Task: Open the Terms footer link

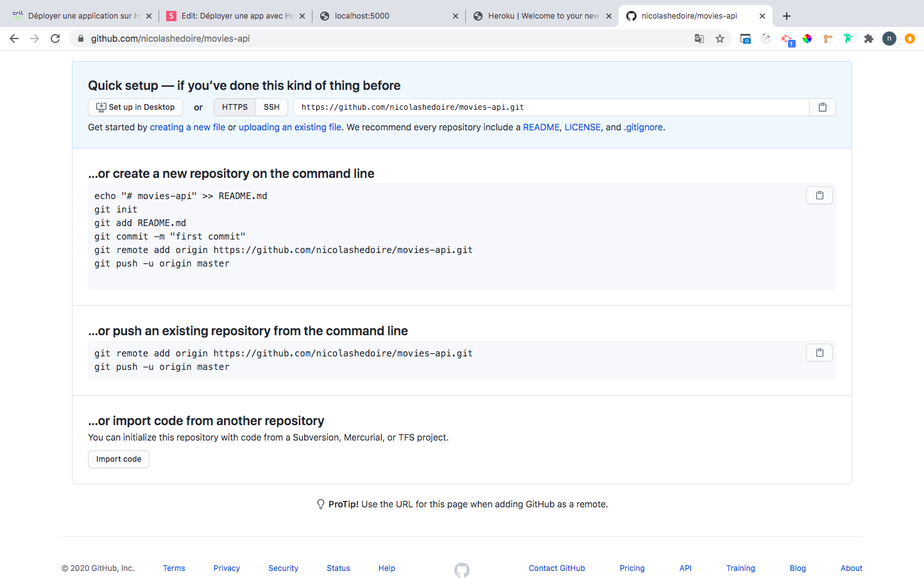Action: (174, 568)
